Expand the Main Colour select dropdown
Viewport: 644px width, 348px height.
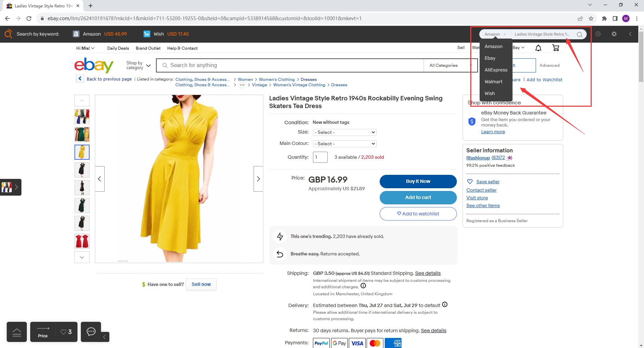click(344, 144)
